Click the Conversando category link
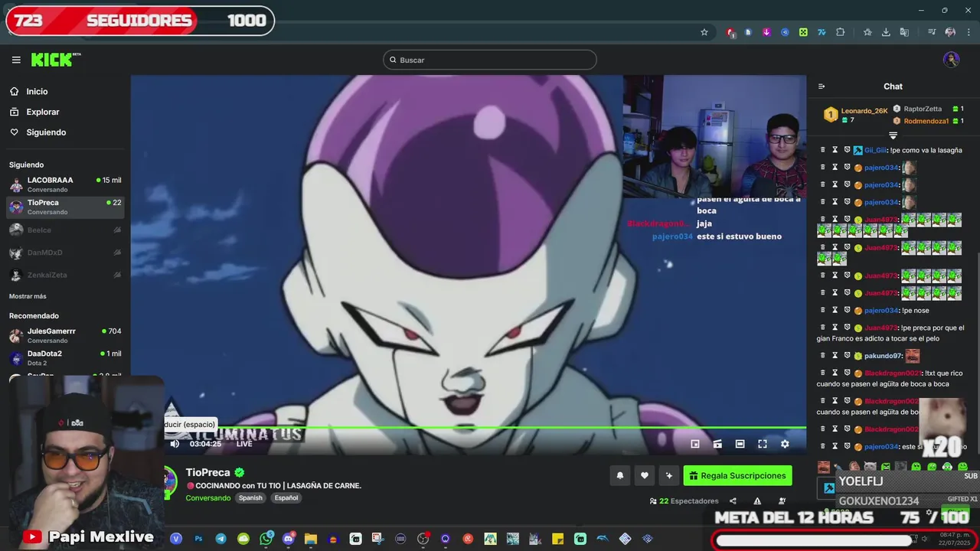The width and height of the screenshot is (980, 551). click(207, 497)
